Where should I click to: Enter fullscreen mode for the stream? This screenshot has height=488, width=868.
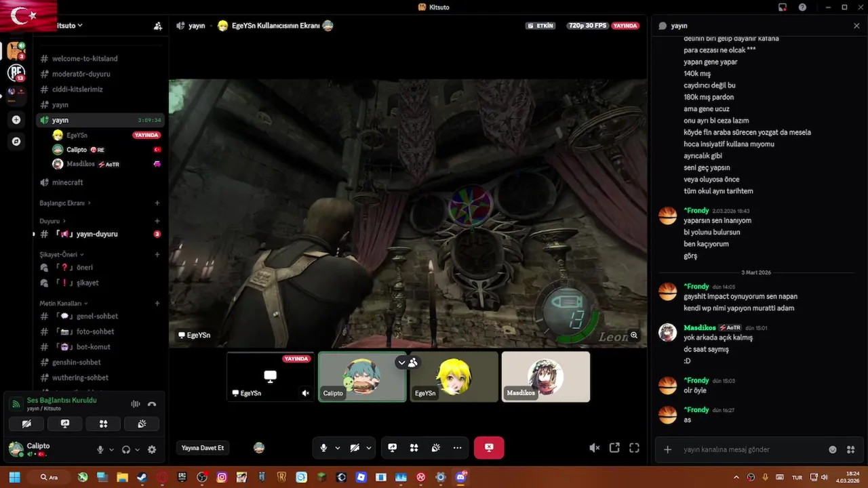pos(634,448)
